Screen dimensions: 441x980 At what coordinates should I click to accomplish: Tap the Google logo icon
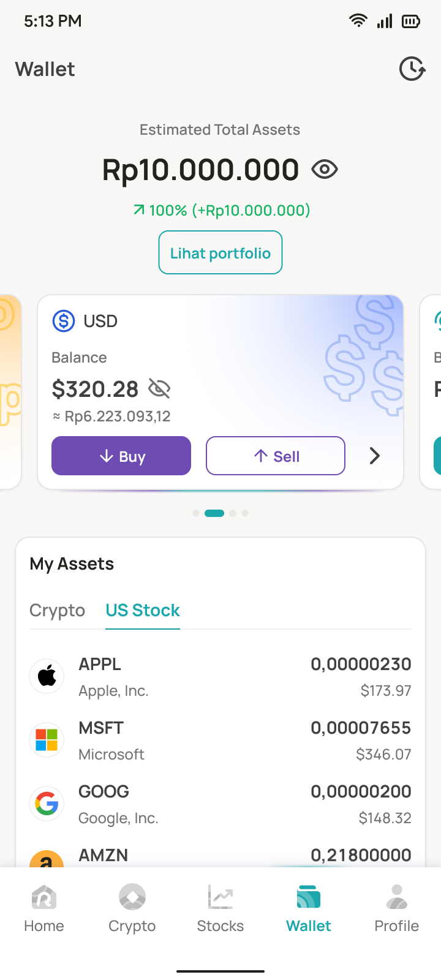(47, 804)
